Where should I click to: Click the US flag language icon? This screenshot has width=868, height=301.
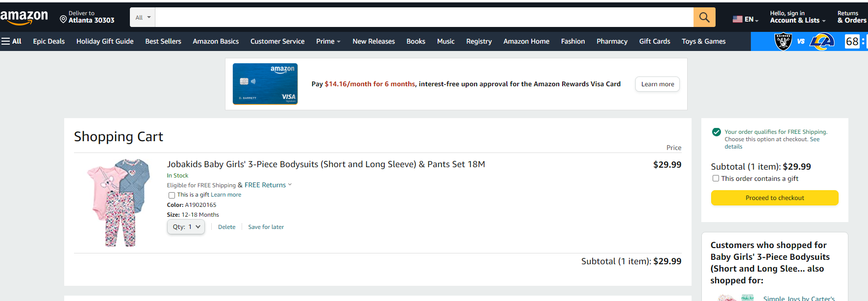737,20
